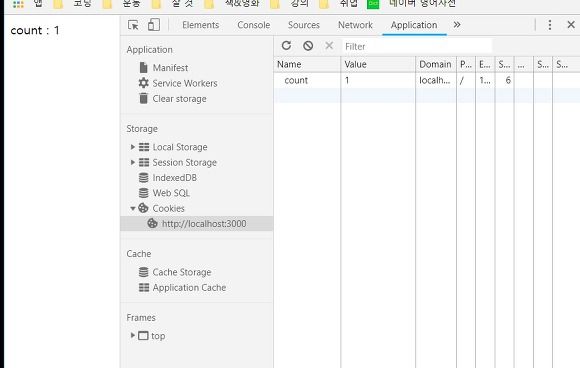This screenshot has height=368, width=580.
Task: Expand the top frame node
Action: [x=132, y=335]
